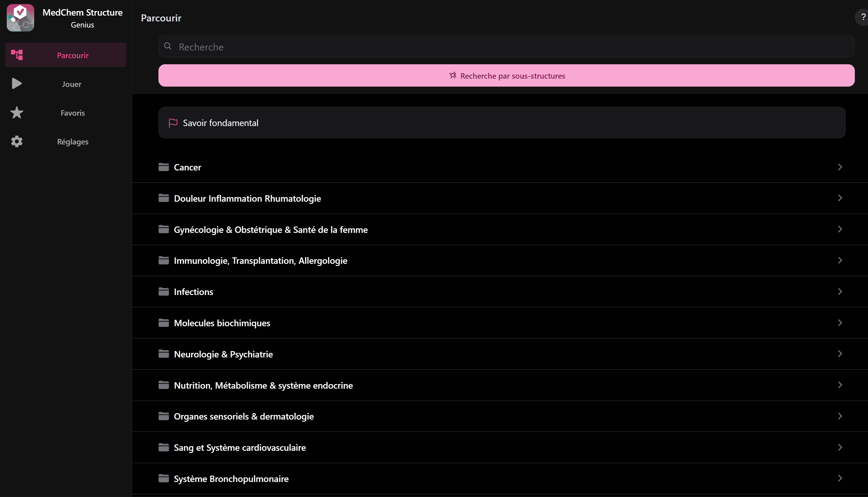Screen dimensions: 868x497
Task: Open Neurologie & Psychiatrie label
Action: [223, 354]
